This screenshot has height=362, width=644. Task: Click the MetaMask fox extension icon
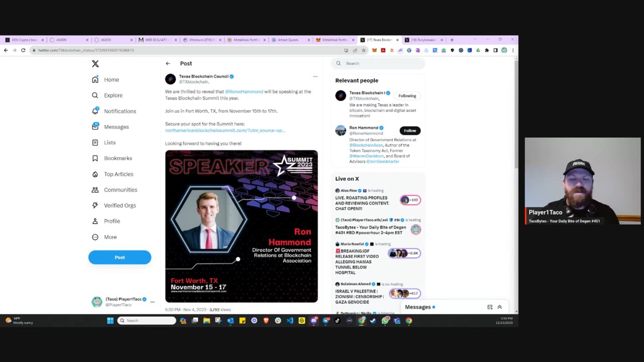pos(374,50)
